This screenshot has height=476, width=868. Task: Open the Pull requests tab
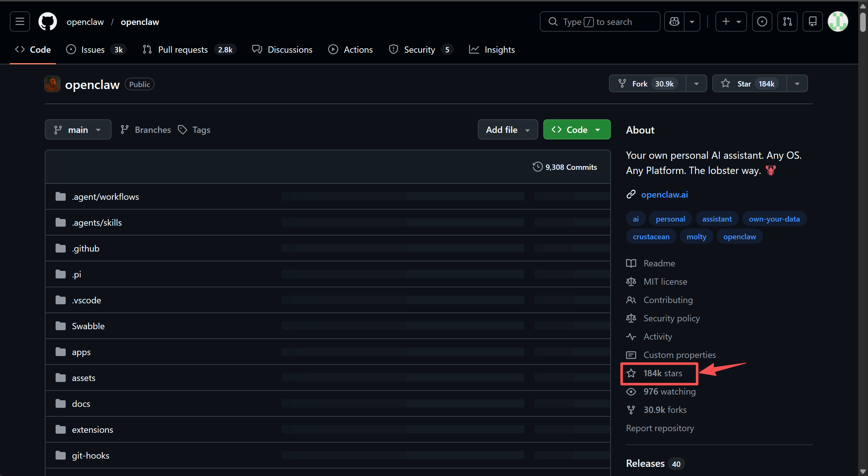click(x=190, y=50)
